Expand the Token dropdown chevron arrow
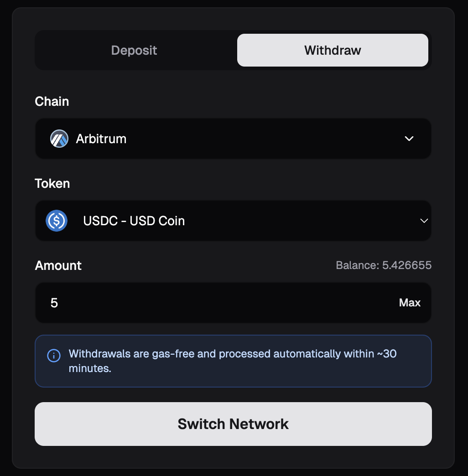The image size is (468, 476). (424, 221)
